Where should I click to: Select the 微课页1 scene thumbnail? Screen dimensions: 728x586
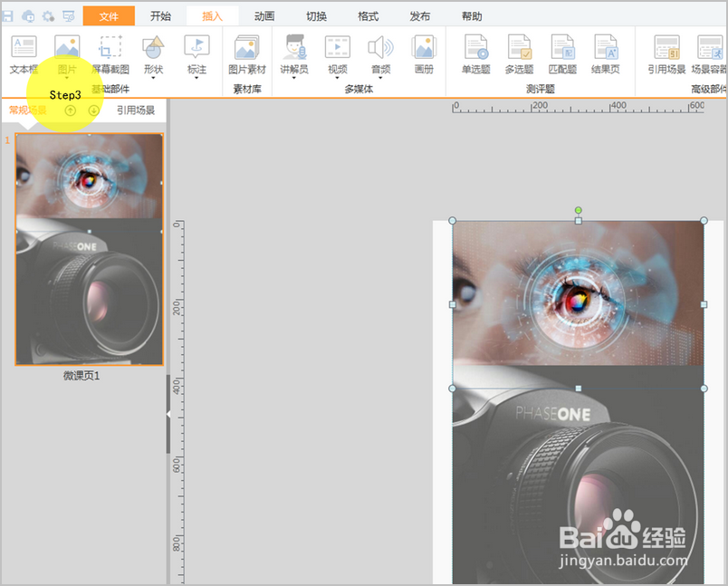(x=89, y=249)
